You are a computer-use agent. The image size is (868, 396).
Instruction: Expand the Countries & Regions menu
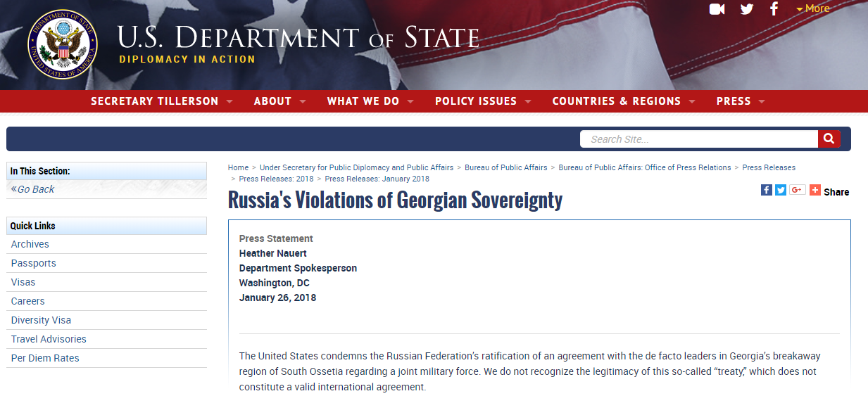click(624, 101)
